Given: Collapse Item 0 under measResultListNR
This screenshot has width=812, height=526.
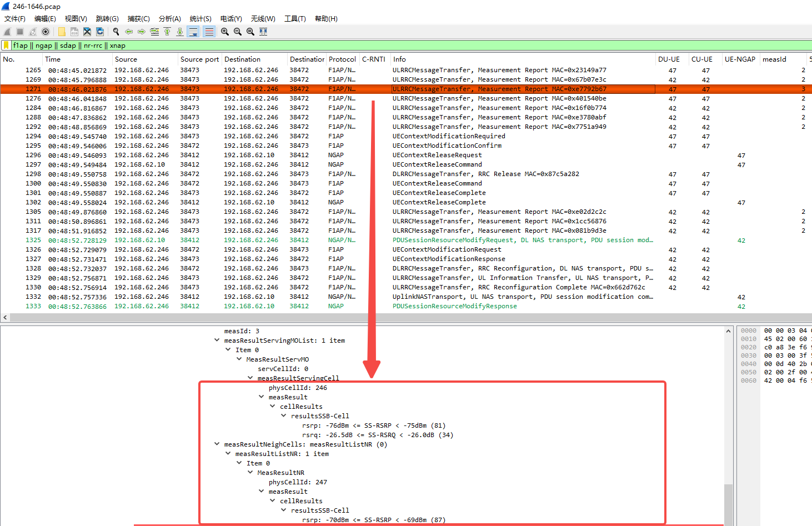Looking at the screenshot, I should point(239,463).
